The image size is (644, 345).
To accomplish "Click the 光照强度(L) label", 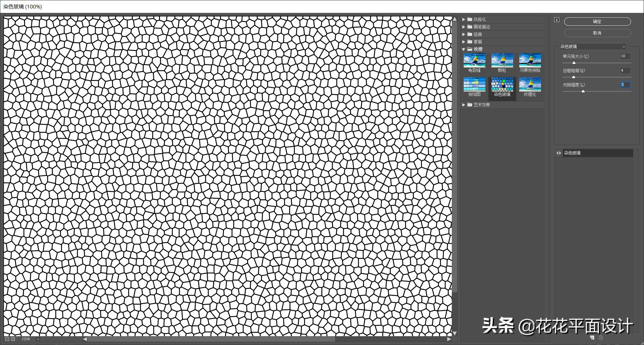I will point(573,85).
